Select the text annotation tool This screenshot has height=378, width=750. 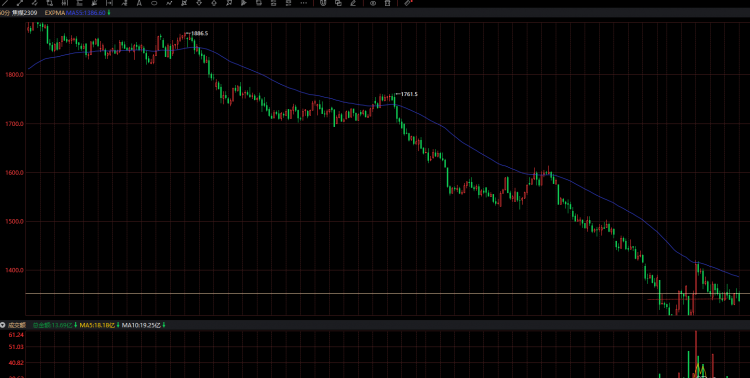coord(139,3)
